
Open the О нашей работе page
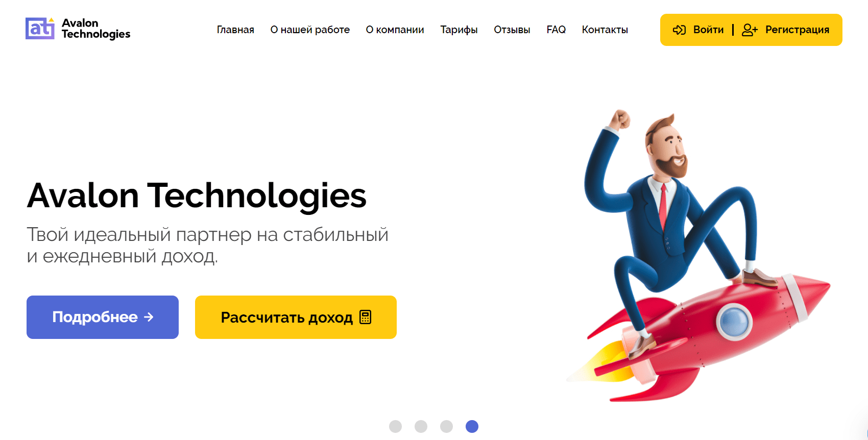[x=310, y=30]
